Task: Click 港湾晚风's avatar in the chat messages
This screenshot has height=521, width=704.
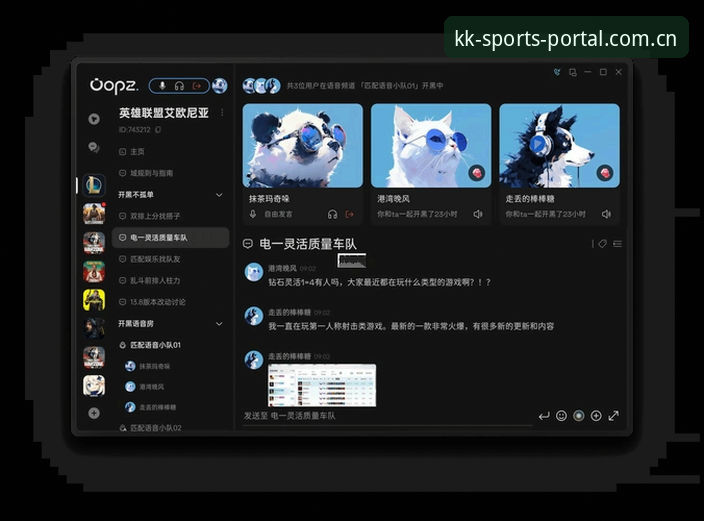Action: coord(254,272)
